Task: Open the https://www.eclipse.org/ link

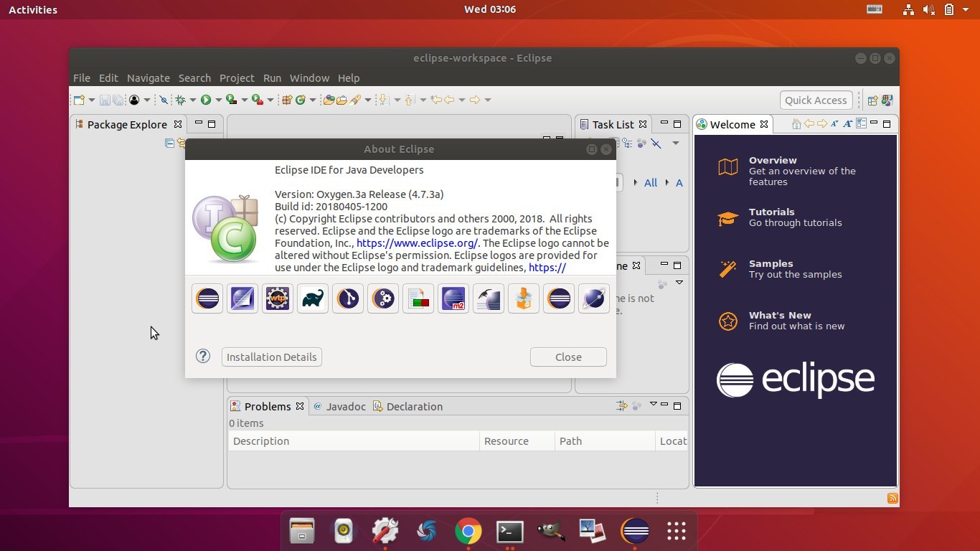Action: click(x=418, y=243)
